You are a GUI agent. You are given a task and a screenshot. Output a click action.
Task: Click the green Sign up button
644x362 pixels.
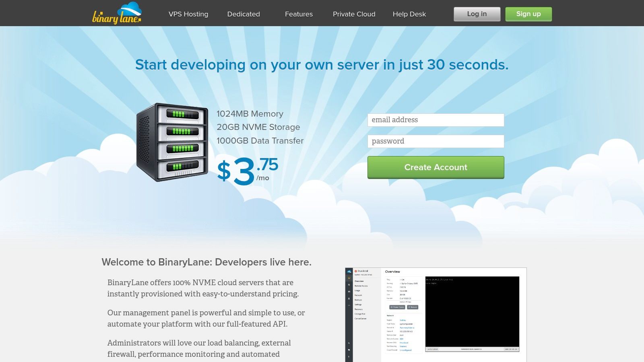[528, 14]
